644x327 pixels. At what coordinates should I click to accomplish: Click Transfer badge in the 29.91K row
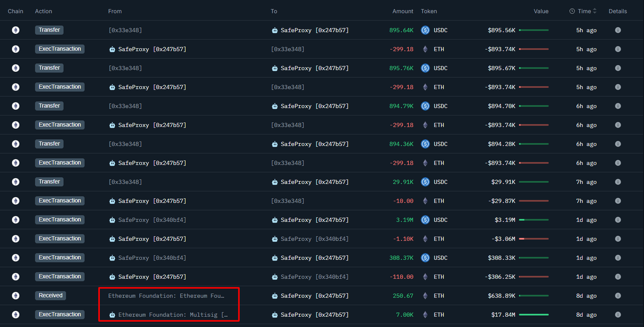point(49,182)
